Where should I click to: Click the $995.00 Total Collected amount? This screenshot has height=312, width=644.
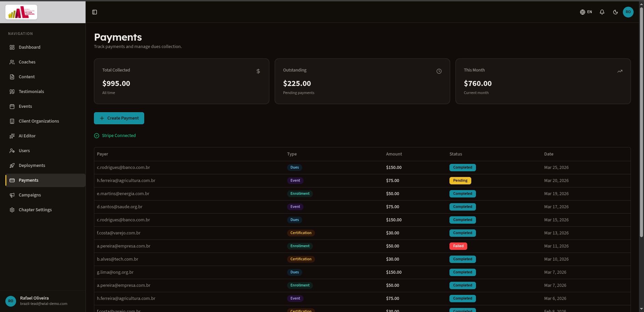tap(116, 84)
